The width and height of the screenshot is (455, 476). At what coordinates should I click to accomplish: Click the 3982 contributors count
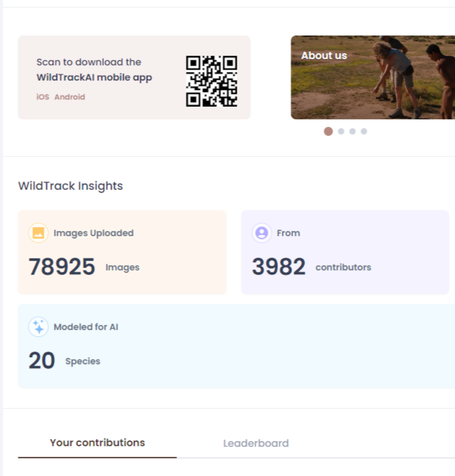tap(278, 267)
